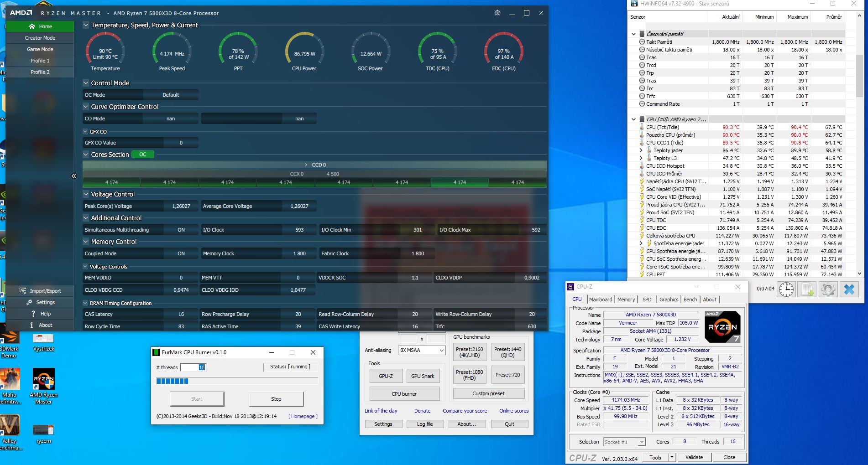Open the Compare your score link
This screenshot has width=868, height=465.
point(465,411)
